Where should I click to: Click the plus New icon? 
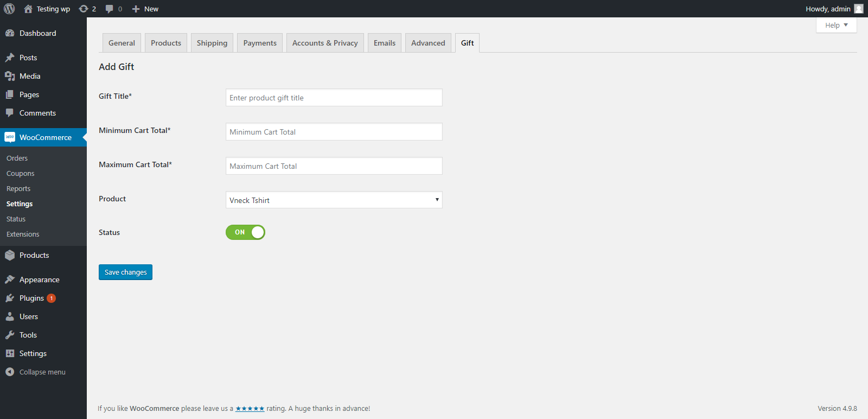(136, 9)
